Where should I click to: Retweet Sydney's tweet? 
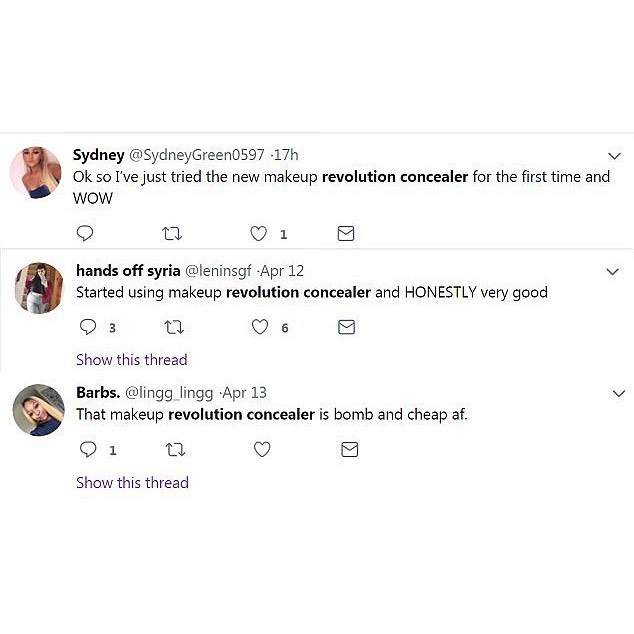point(171,233)
